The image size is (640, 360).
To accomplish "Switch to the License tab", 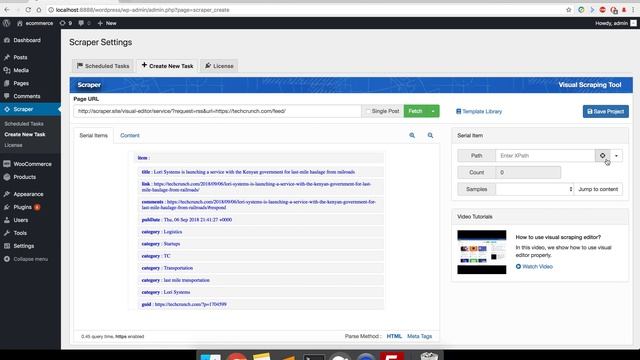I will coord(219,66).
